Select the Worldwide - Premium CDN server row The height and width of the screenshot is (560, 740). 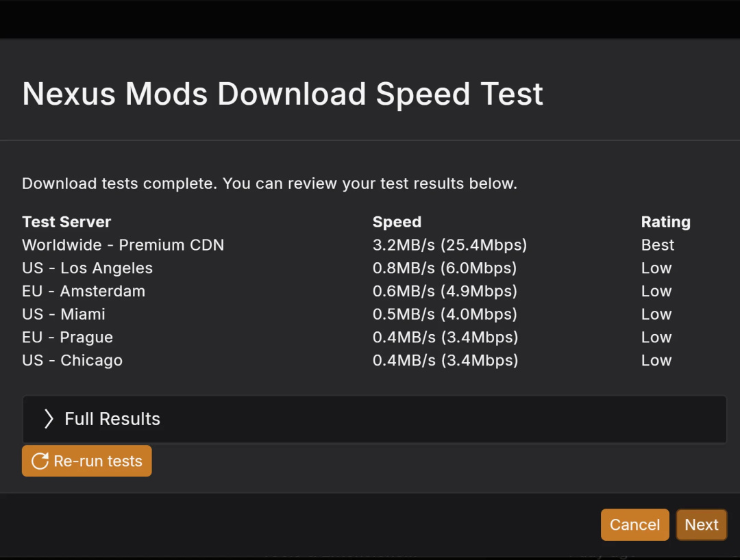coord(123,245)
